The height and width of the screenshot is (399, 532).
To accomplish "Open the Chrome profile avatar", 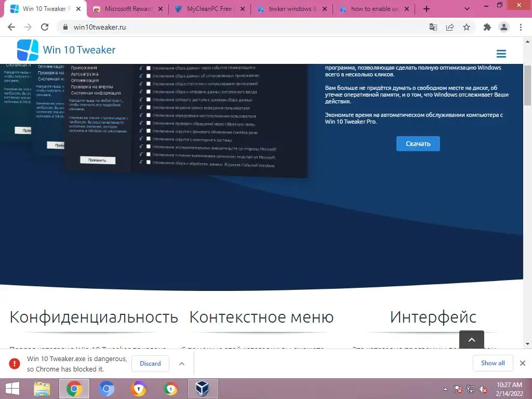I will coord(504,27).
